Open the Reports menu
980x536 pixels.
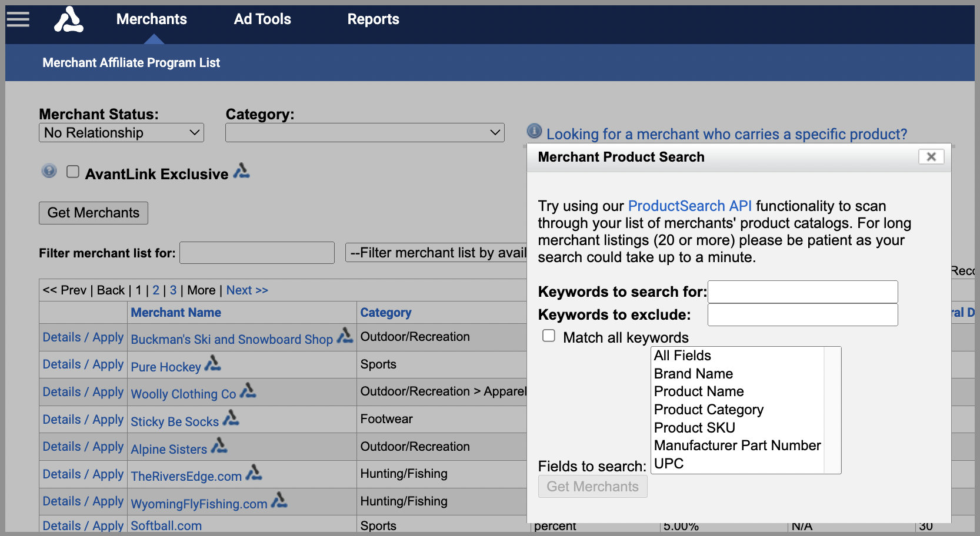coord(374,19)
